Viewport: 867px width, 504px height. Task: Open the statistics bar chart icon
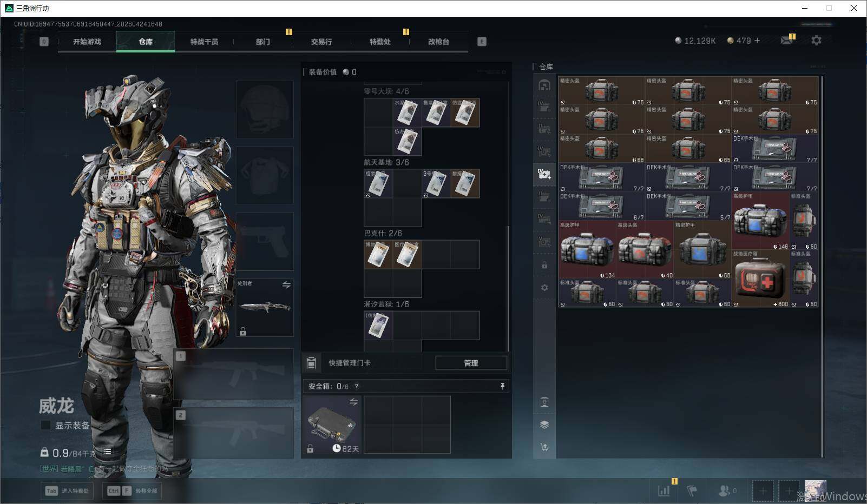tap(664, 490)
